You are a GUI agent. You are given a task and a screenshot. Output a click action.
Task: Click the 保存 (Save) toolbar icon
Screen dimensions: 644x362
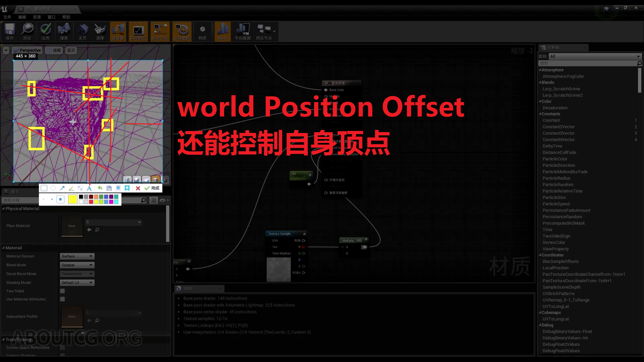(x=9, y=31)
